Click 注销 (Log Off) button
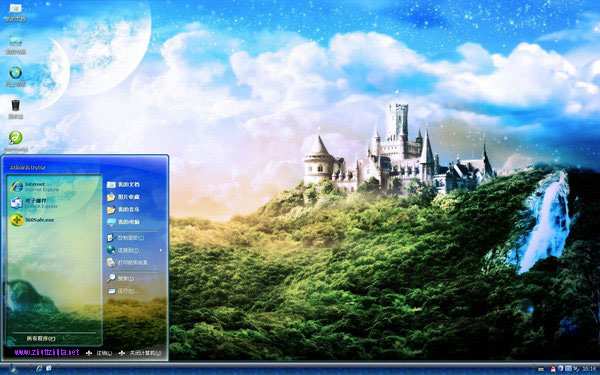The image size is (600, 375). (99, 353)
